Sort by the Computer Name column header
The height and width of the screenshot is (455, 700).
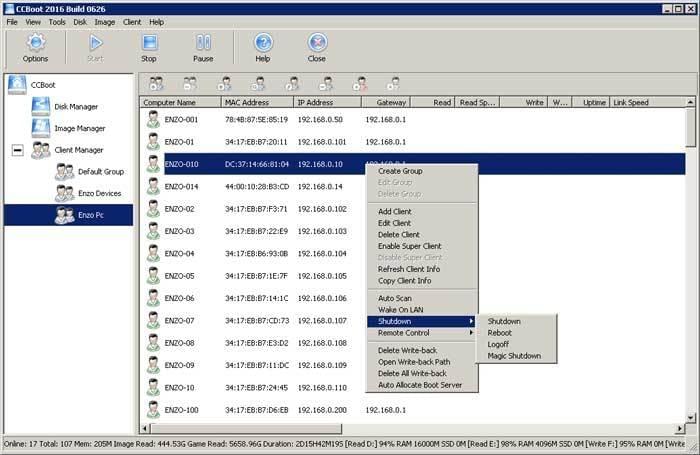170,102
